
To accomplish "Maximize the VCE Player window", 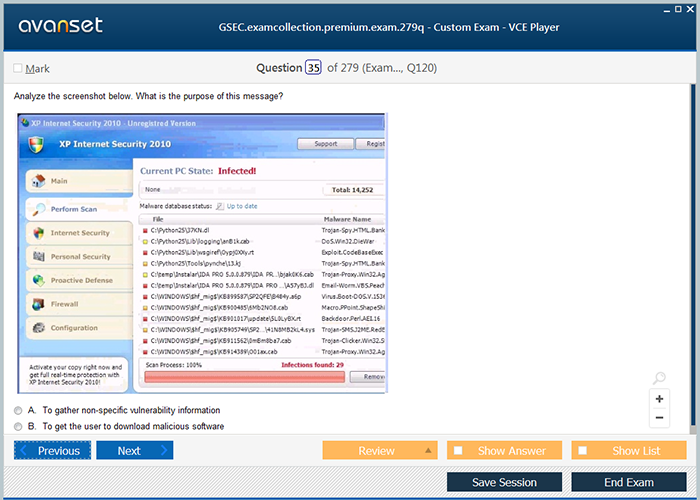I will (x=678, y=9).
